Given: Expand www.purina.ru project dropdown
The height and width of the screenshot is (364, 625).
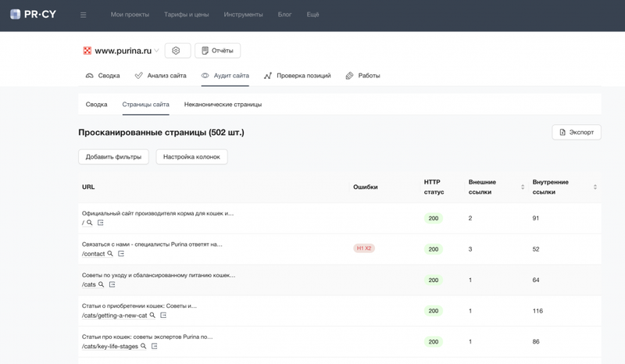Looking at the screenshot, I should pos(156,51).
